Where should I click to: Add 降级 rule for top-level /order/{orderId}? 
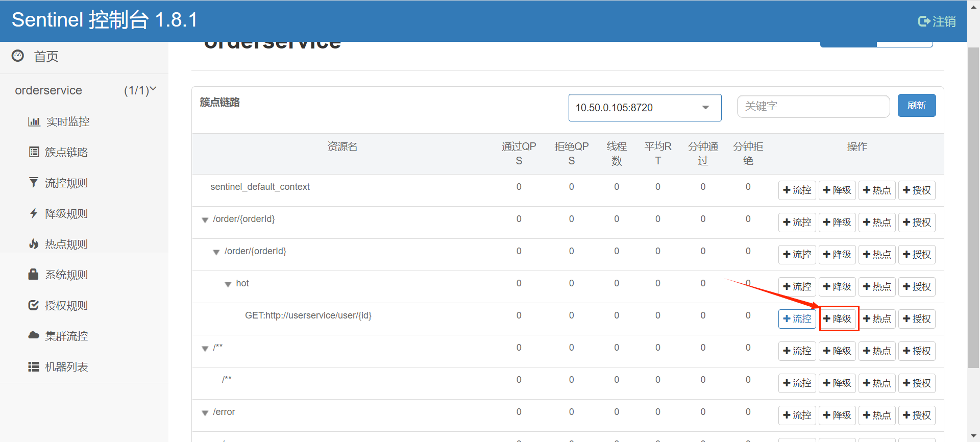pos(837,222)
